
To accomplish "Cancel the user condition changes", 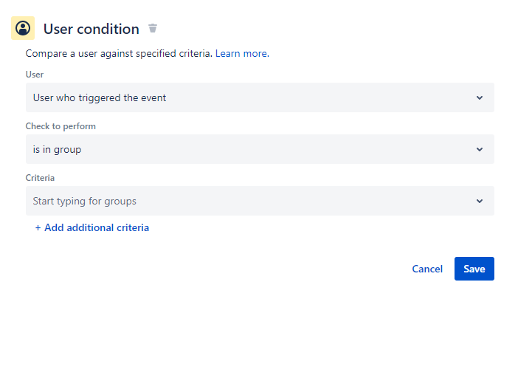I will pos(427,269).
